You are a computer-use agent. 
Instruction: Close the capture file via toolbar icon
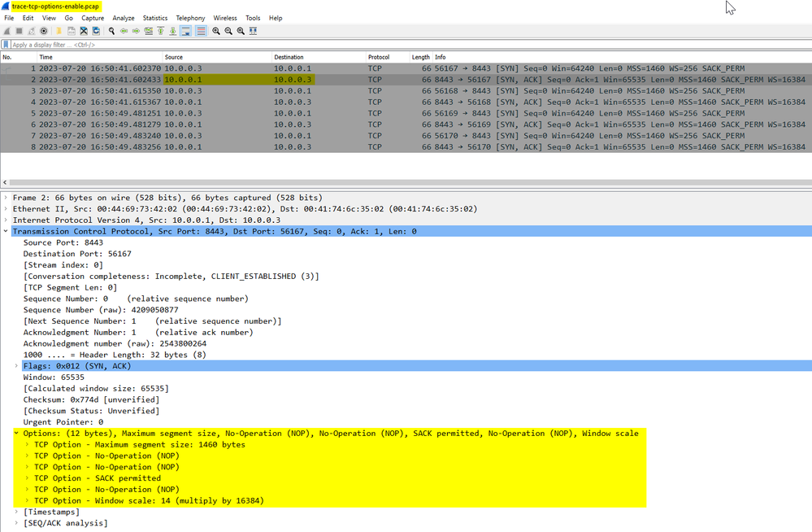84,31
